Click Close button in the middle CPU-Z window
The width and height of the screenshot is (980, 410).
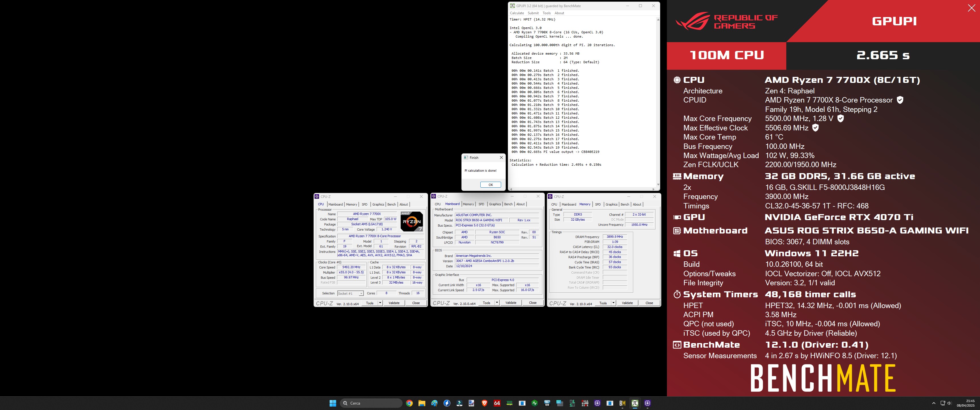[533, 303]
